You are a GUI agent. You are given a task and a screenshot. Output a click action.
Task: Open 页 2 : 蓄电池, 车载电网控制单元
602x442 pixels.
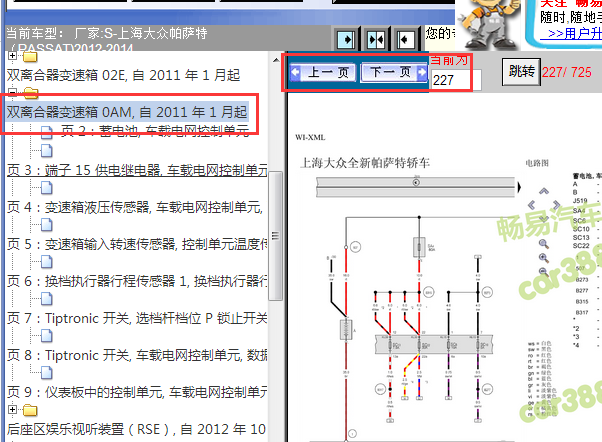tap(155, 131)
